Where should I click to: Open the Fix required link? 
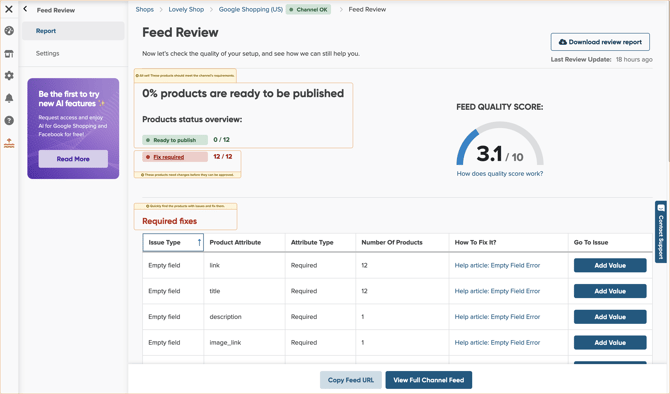tap(169, 157)
